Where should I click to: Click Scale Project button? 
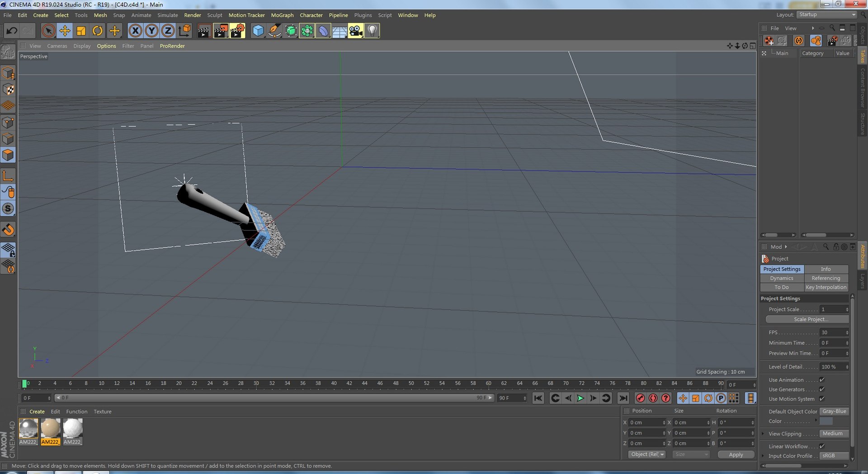tap(807, 319)
